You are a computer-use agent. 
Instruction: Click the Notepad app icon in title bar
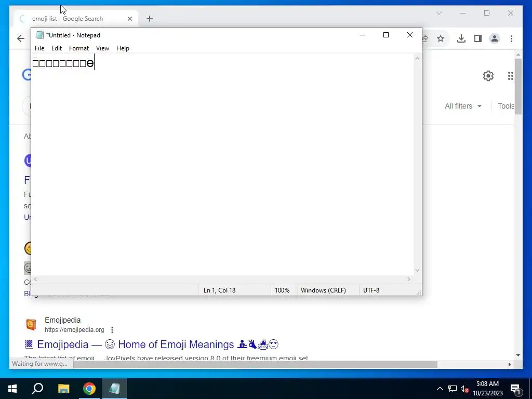[39, 35]
